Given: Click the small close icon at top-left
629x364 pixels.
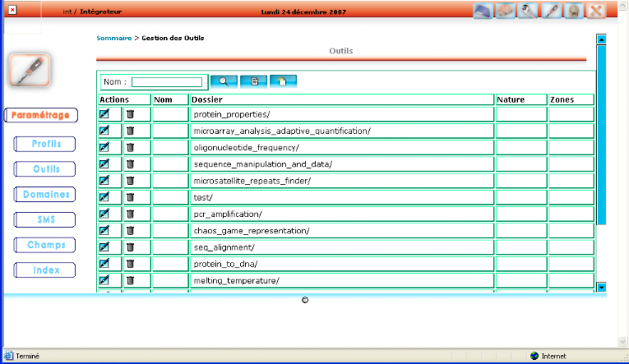Looking at the screenshot, I should (x=12, y=10).
